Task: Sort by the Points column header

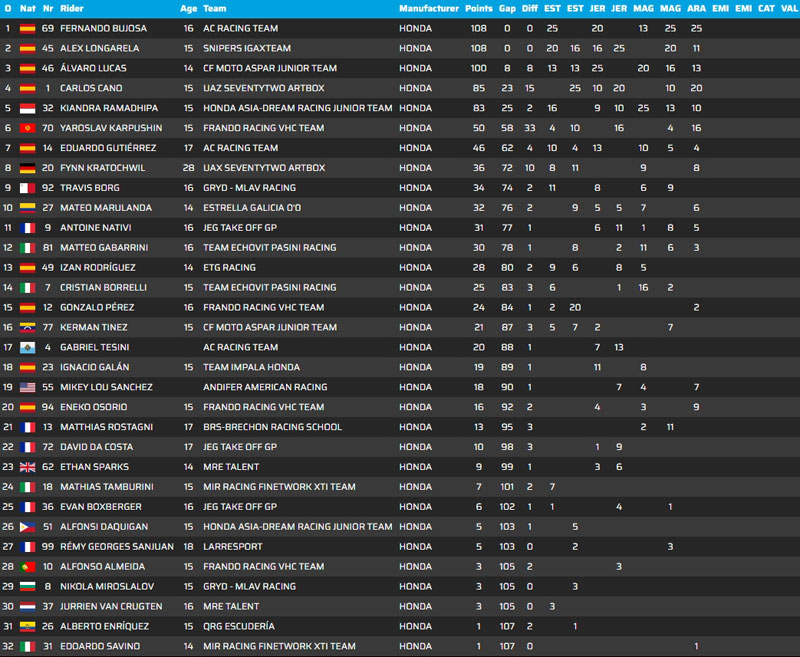Action: tap(478, 8)
